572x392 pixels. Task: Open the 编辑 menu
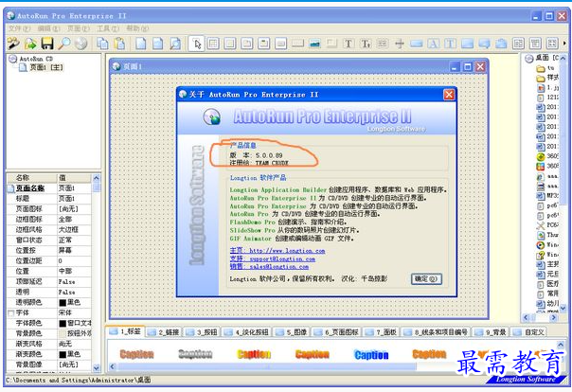[48, 28]
